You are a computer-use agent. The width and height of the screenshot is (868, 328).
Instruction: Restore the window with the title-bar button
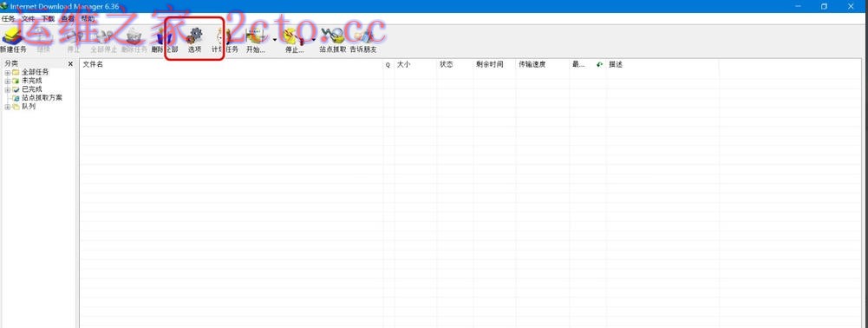[824, 6]
